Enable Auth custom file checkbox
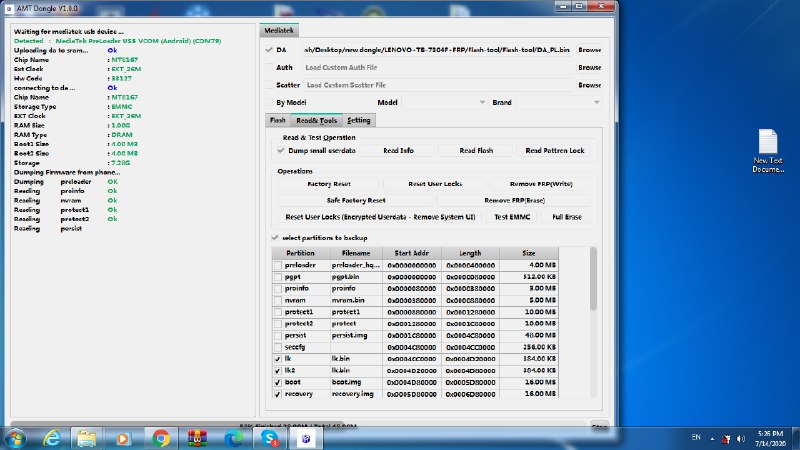Screen dimensions: 800x450 click(x=269, y=67)
